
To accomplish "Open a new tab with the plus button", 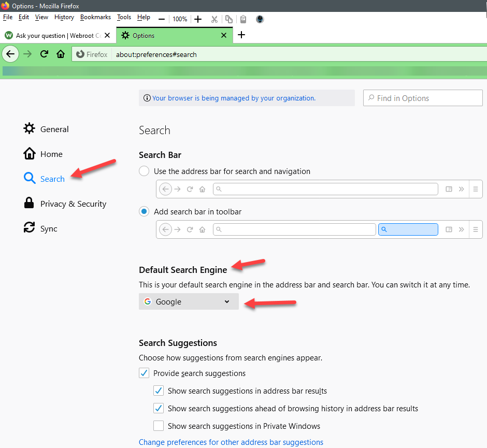I will [241, 35].
